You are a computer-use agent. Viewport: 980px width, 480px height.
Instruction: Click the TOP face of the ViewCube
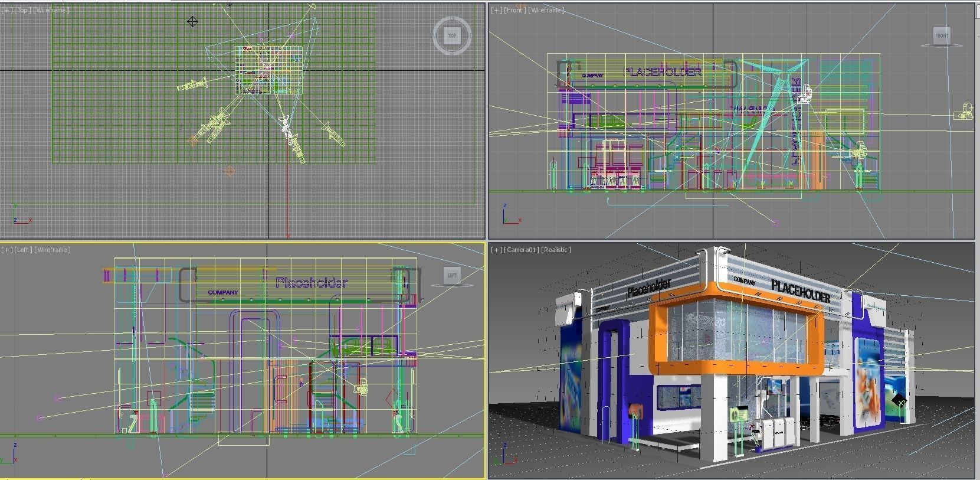coord(452,35)
